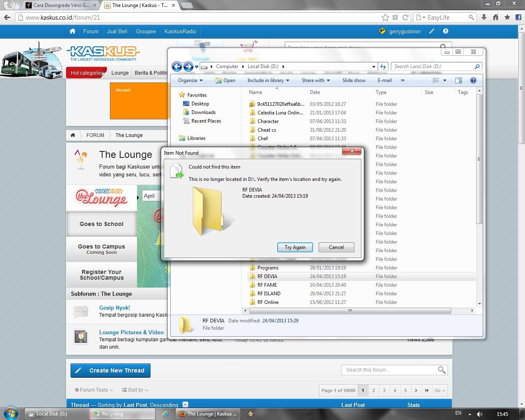Reload the browser page
525x420 pixels.
coord(405,17)
